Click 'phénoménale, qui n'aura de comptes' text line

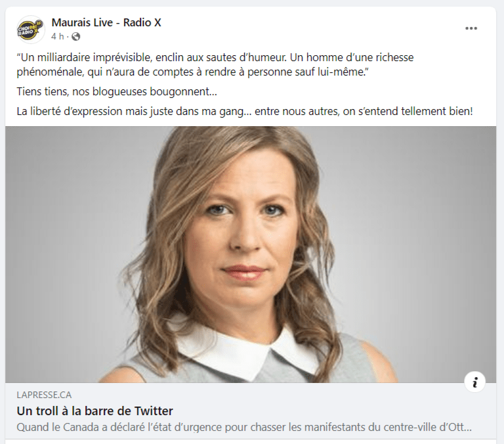(192, 72)
